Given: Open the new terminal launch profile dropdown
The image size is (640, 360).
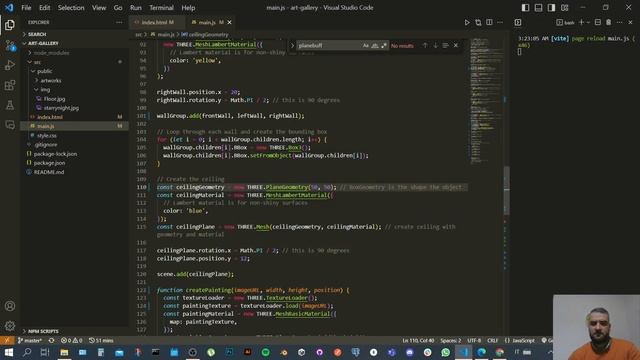Looking at the screenshot, I should click(588, 22).
